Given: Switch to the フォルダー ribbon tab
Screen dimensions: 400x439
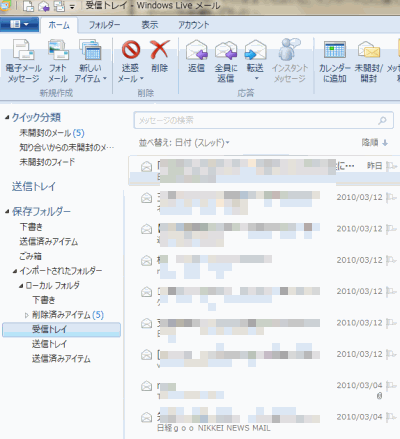Looking at the screenshot, I should coord(104,25).
